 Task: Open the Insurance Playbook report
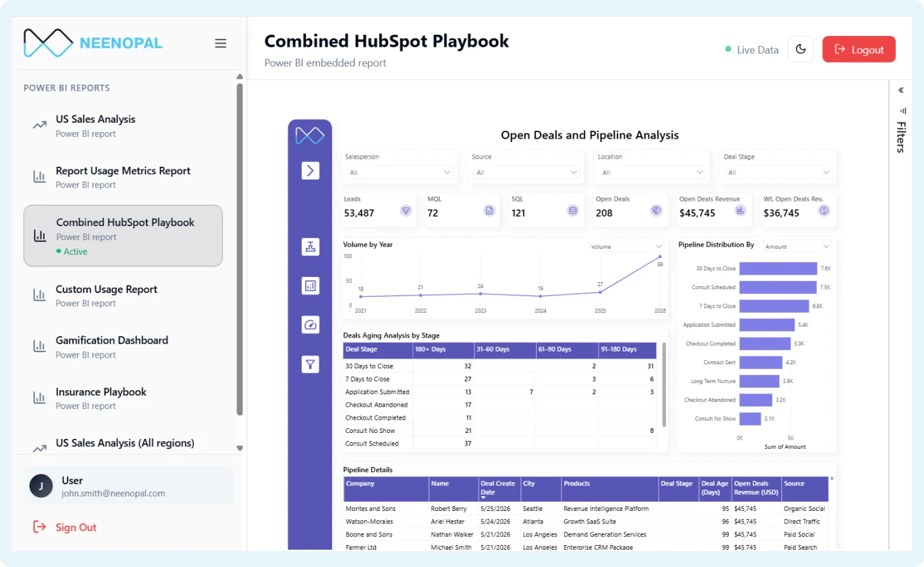point(123,398)
